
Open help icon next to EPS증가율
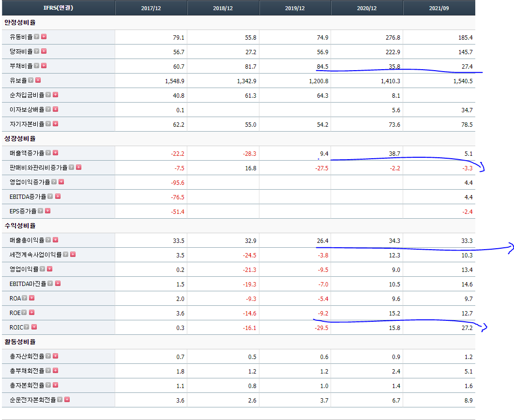(x=40, y=210)
